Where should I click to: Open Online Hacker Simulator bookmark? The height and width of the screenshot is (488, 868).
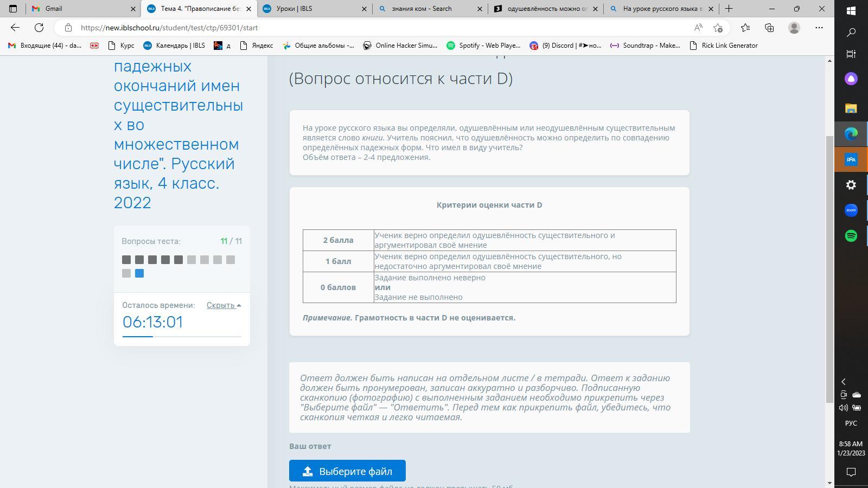pyautogui.click(x=400, y=46)
